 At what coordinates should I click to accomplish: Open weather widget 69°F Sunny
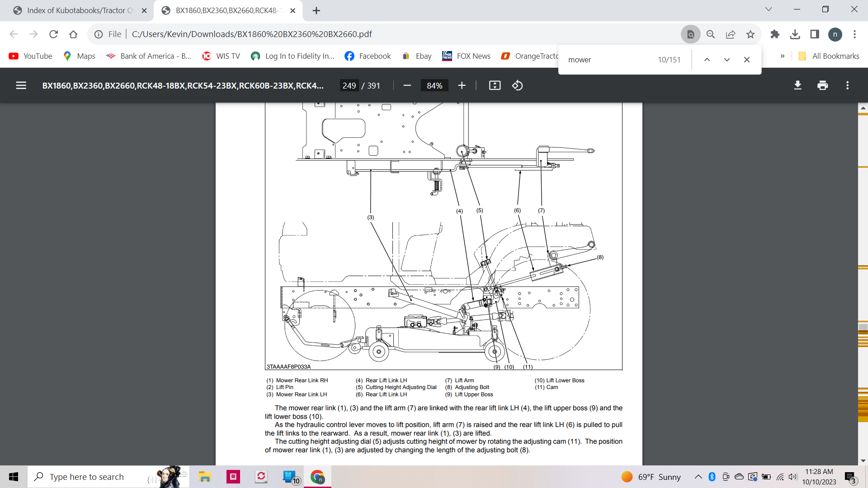point(651,477)
